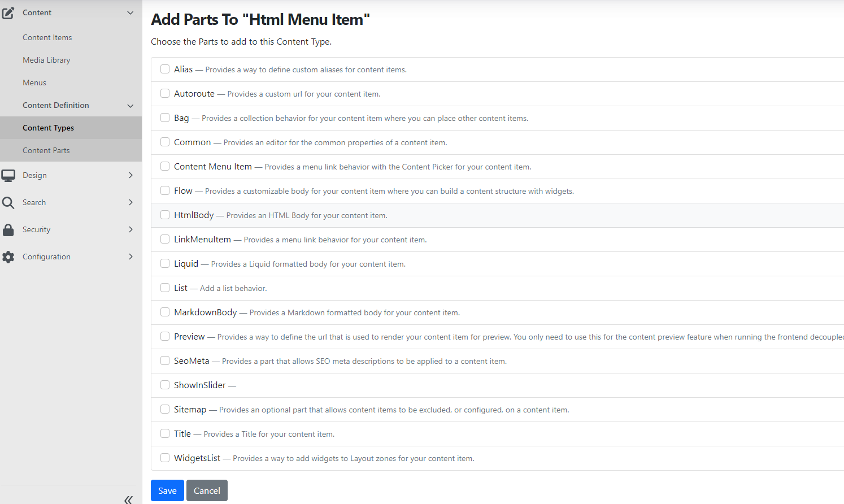Collapse the Content Definition section
Image resolution: width=844 pixels, height=504 pixels.
[130, 105]
